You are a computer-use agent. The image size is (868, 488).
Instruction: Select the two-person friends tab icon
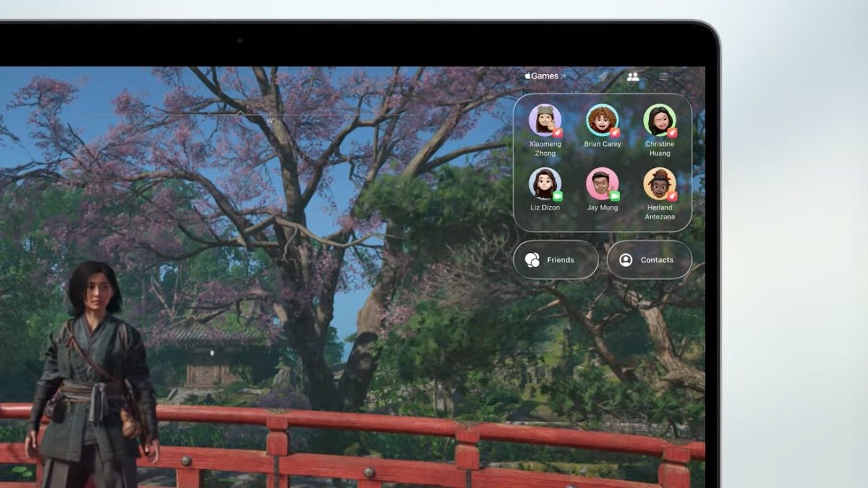[x=633, y=77]
